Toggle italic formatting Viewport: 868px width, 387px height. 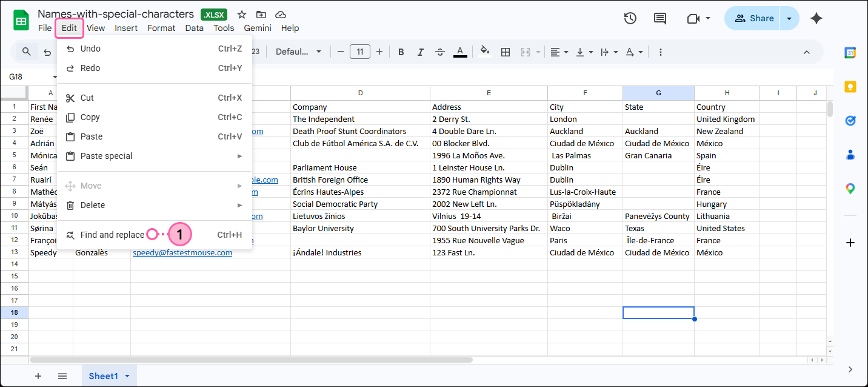[x=420, y=52]
